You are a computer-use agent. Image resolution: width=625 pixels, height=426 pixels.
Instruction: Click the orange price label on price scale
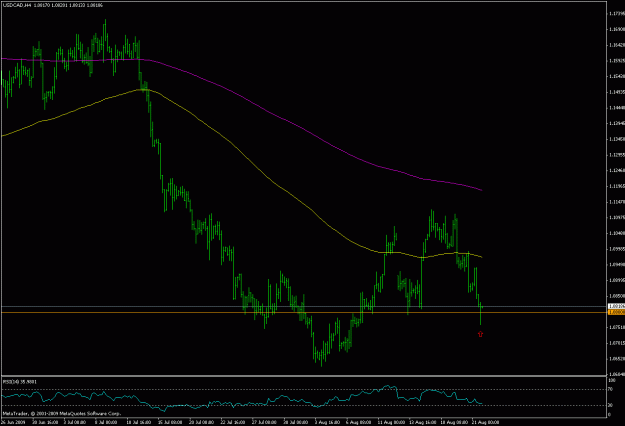[616, 312]
